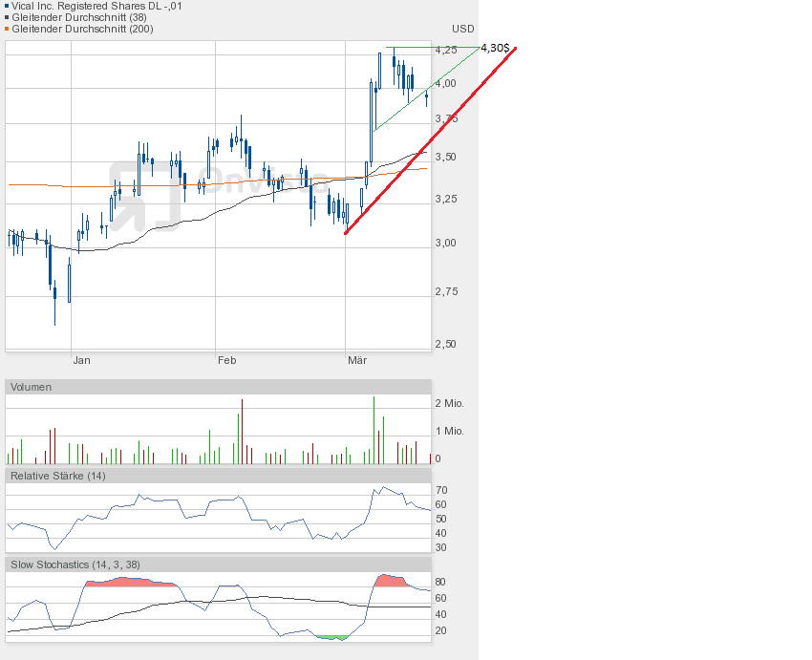
Task: Click the Volumen panel header
Action: 32,387
